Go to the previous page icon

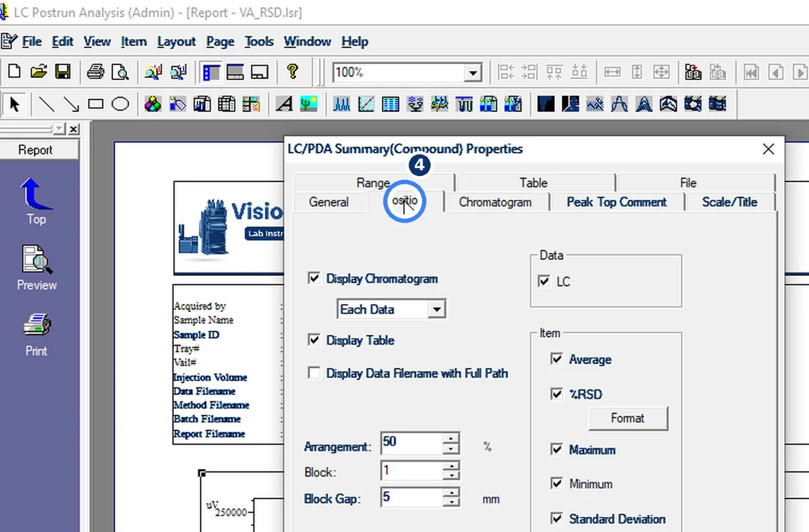[776, 72]
